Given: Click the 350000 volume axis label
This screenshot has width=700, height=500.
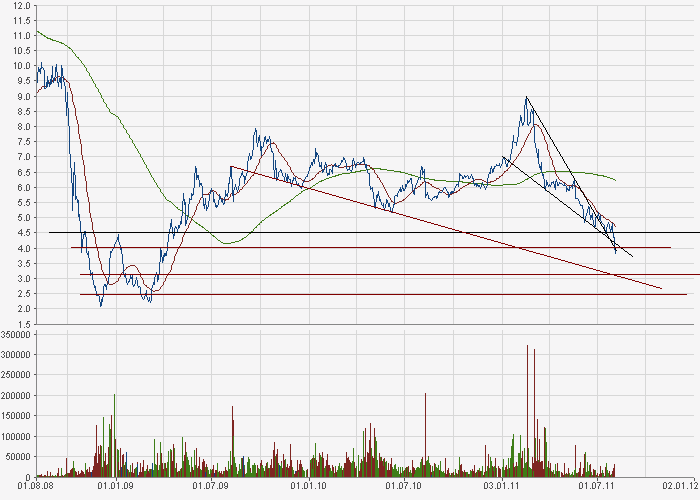Looking at the screenshot, I should point(15,335).
